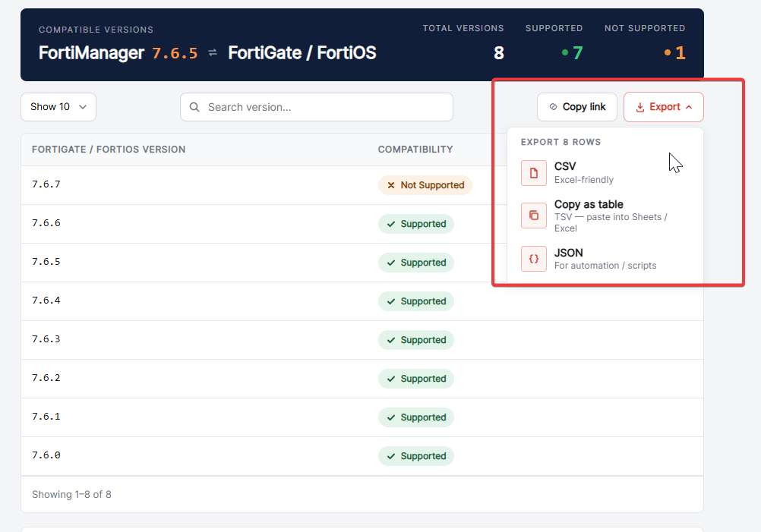The width and height of the screenshot is (761, 532).
Task: Click the Compatibility column header
Action: coord(415,150)
